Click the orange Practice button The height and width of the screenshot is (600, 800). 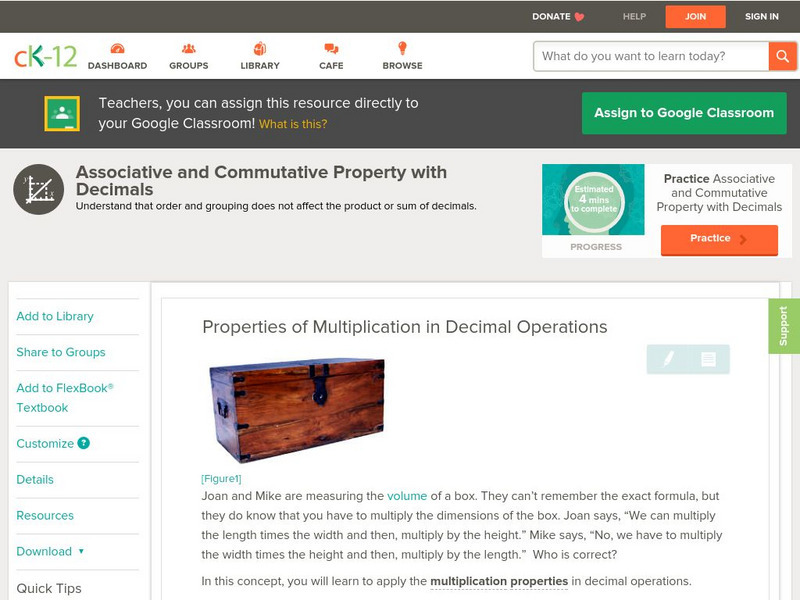(719, 239)
